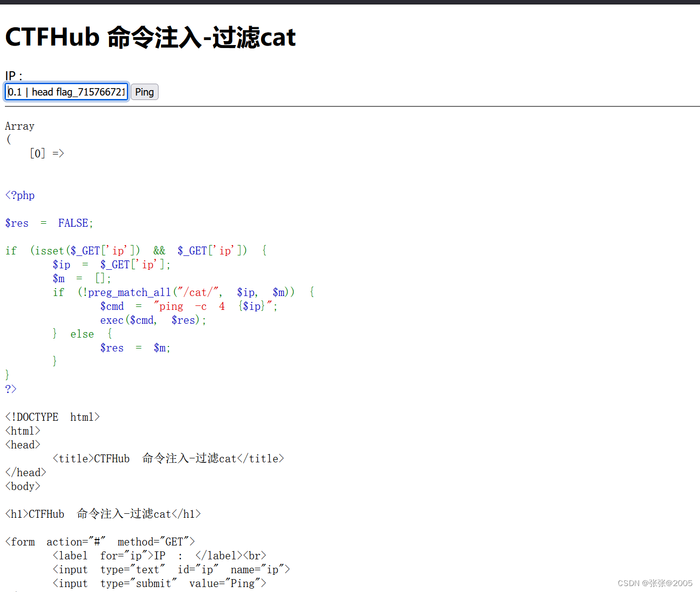Click the '$ip = $_GET['ip'];' line

pyautogui.click(x=111, y=265)
